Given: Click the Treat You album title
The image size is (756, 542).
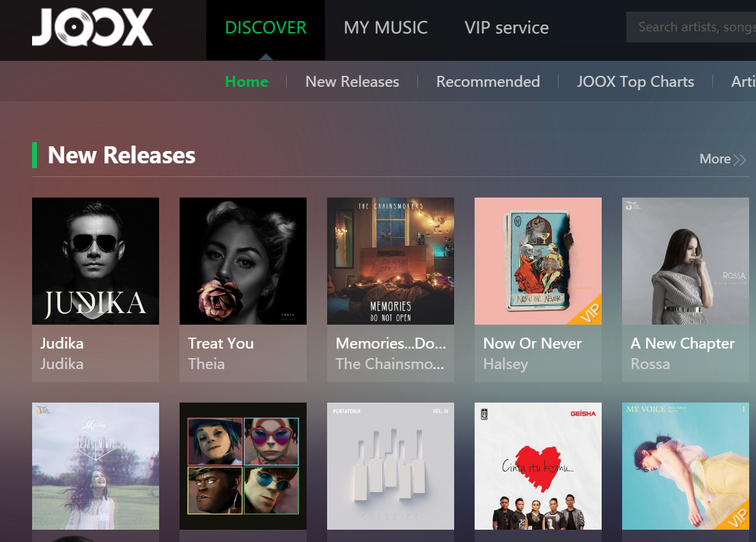Looking at the screenshot, I should click(x=221, y=343).
